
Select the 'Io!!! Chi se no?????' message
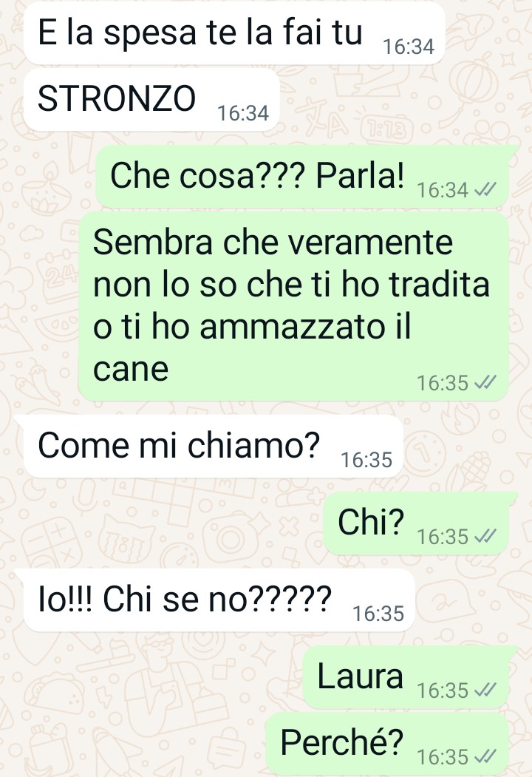(219, 600)
